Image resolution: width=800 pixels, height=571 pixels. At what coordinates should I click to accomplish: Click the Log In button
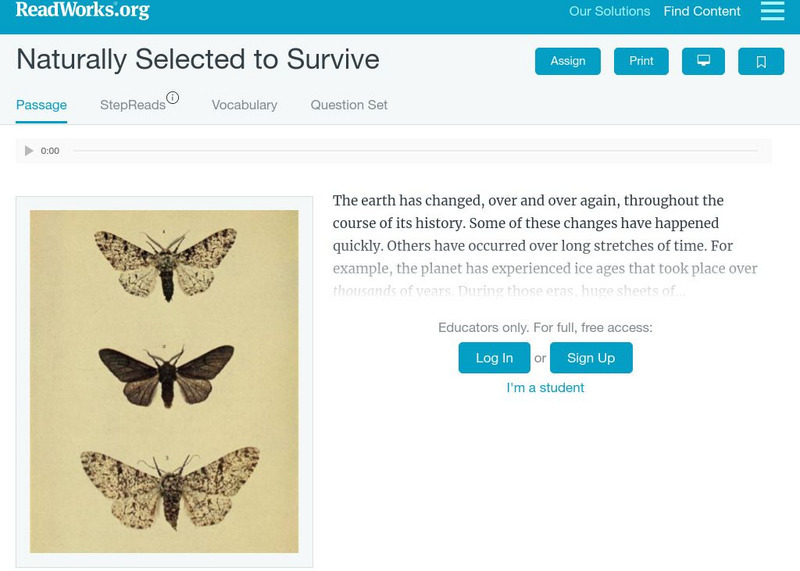click(x=494, y=358)
